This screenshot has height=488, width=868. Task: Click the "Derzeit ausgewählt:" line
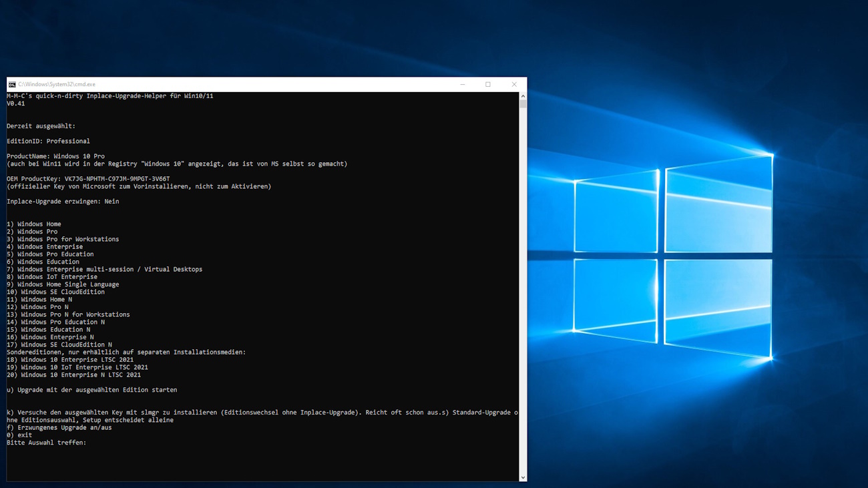[41, 126]
